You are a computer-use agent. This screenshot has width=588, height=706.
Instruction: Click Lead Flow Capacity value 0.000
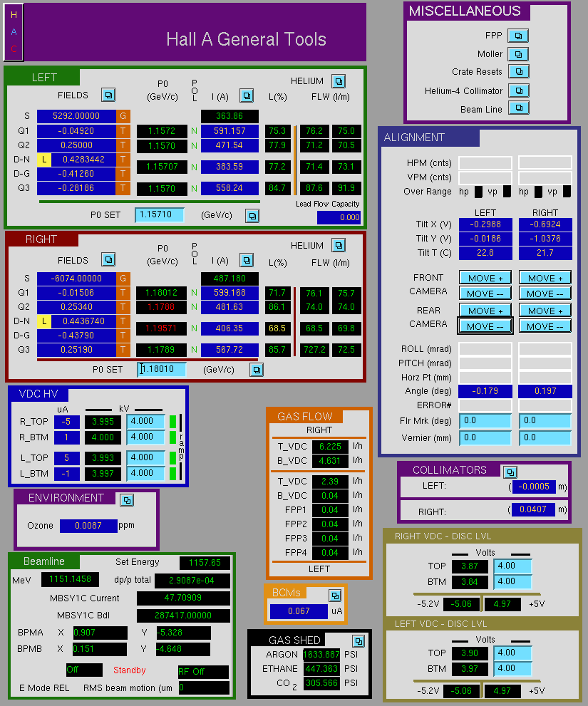click(339, 217)
